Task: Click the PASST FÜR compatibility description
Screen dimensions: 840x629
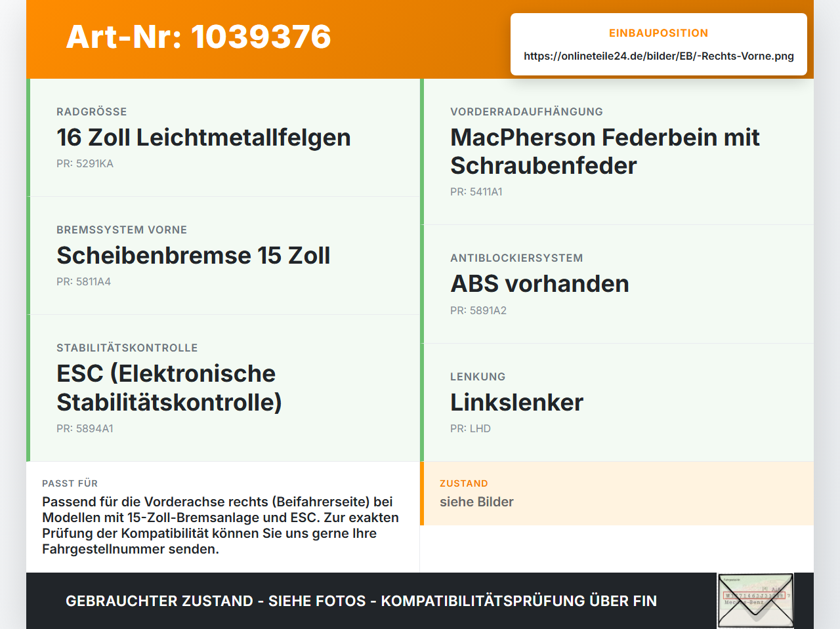Action: coord(220,525)
